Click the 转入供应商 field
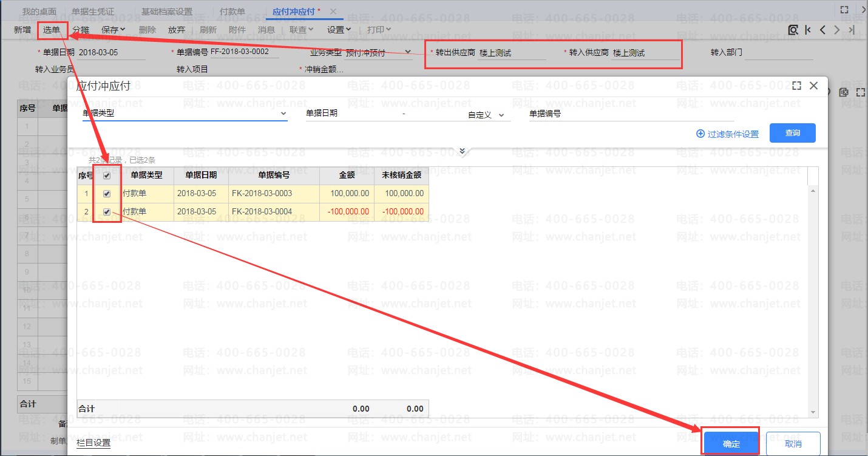Image resolution: width=868 pixels, height=456 pixels. pyautogui.click(x=646, y=53)
